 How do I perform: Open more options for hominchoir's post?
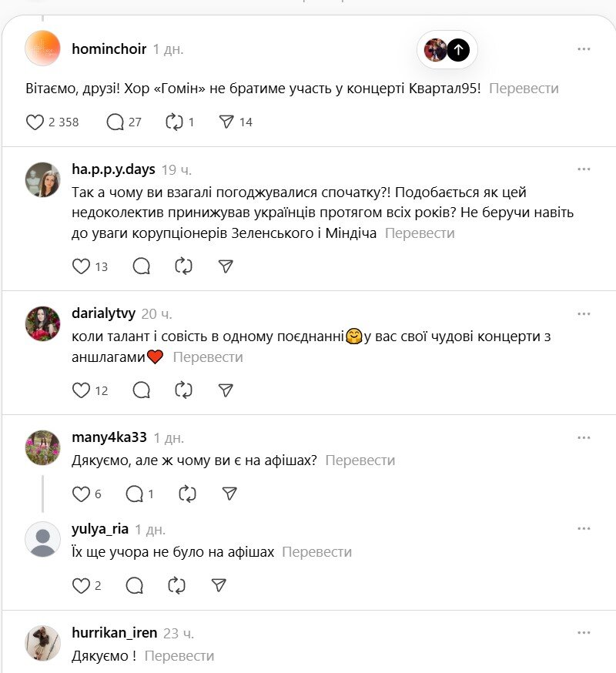pos(584,49)
